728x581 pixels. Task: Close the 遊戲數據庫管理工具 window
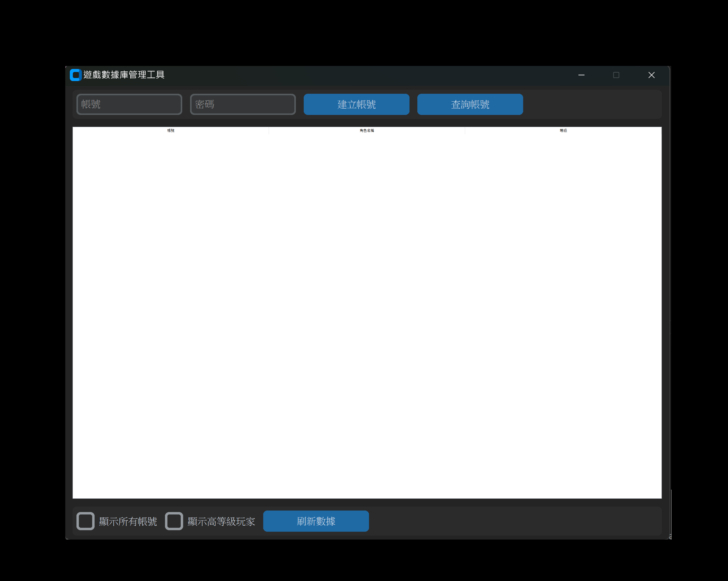coord(651,75)
